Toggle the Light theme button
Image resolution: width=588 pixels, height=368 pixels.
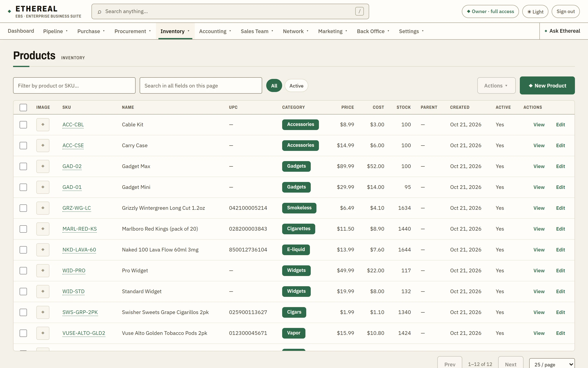tap(535, 11)
